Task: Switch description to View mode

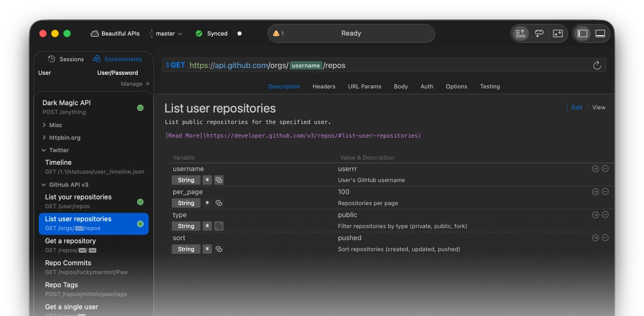Action: click(x=599, y=107)
